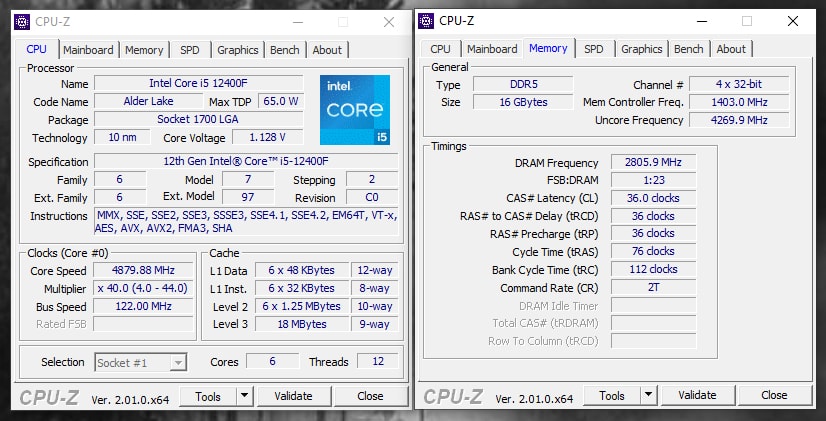Image resolution: width=826 pixels, height=421 pixels.
Task: Close the right CPU-Z window via X
Action: point(793,21)
